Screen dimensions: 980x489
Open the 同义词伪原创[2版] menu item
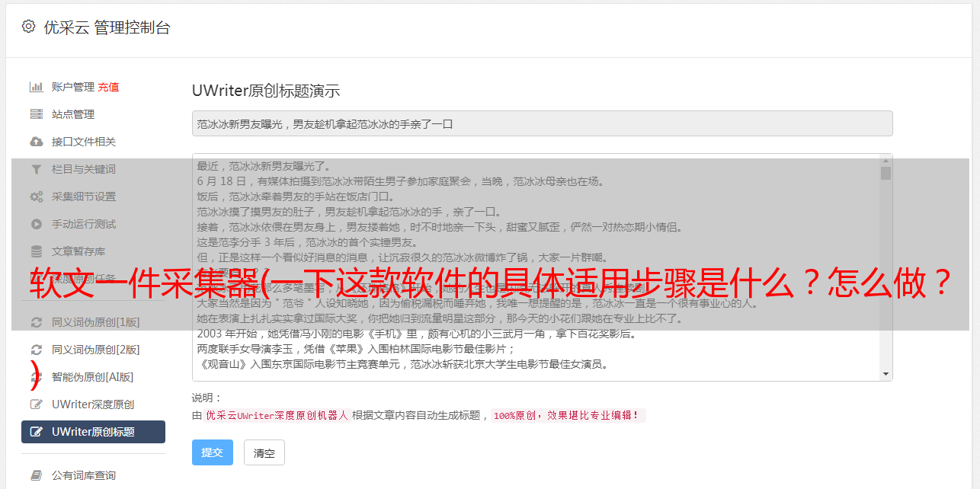click(x=93, y=350)
